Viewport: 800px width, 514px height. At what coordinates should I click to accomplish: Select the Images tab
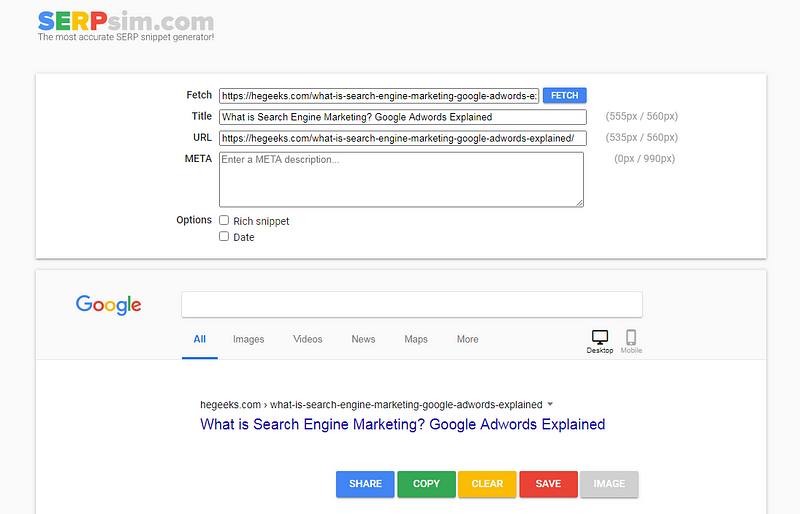[248, 339]
